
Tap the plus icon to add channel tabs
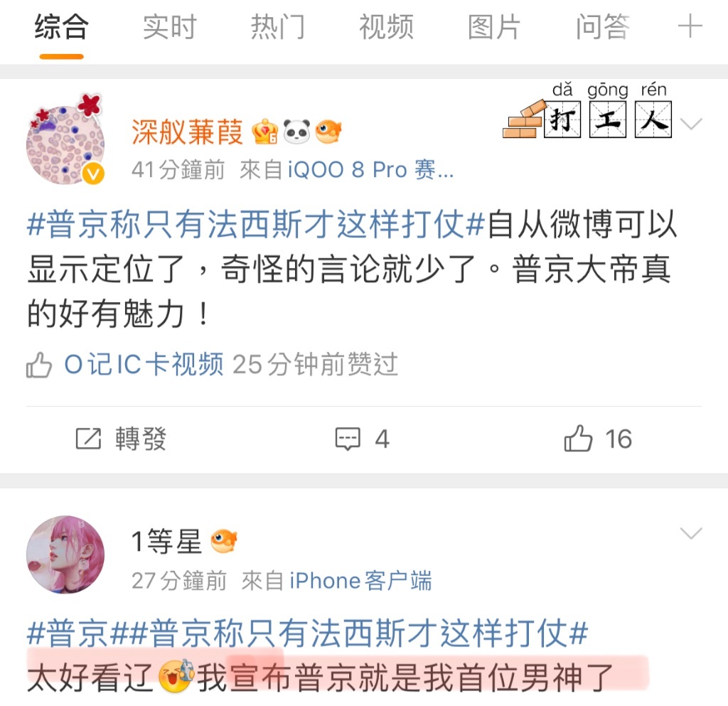(x=690, y=26)
